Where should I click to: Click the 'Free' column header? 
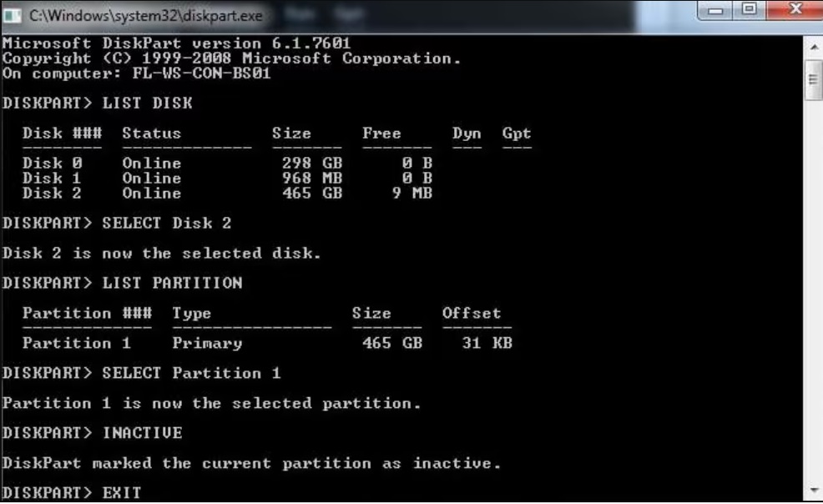[x=381, y=134]
